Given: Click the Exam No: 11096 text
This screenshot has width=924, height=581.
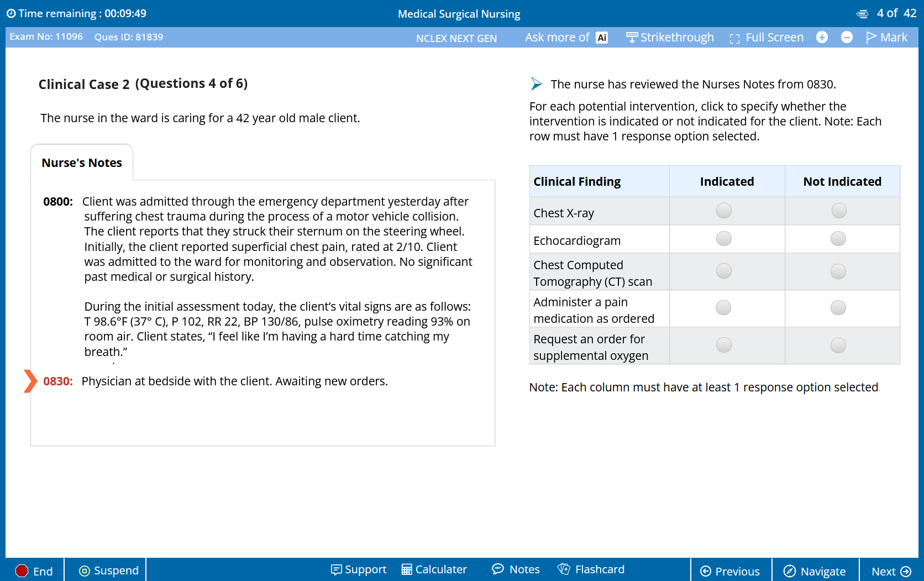Looking at the screenshot, I should 46,36.
